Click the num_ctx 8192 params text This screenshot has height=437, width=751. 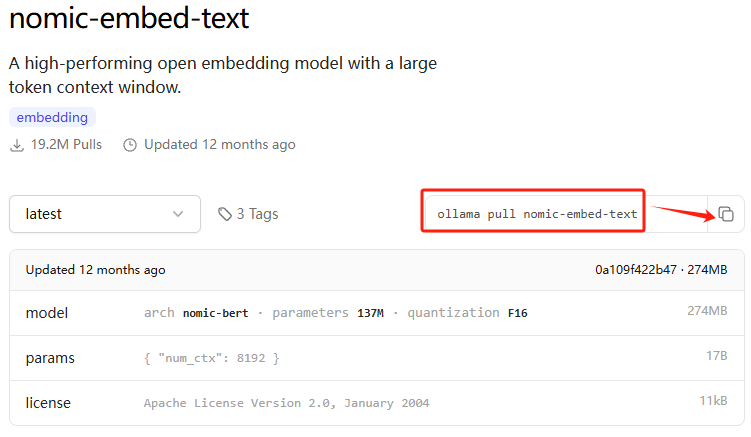[212, 358]
